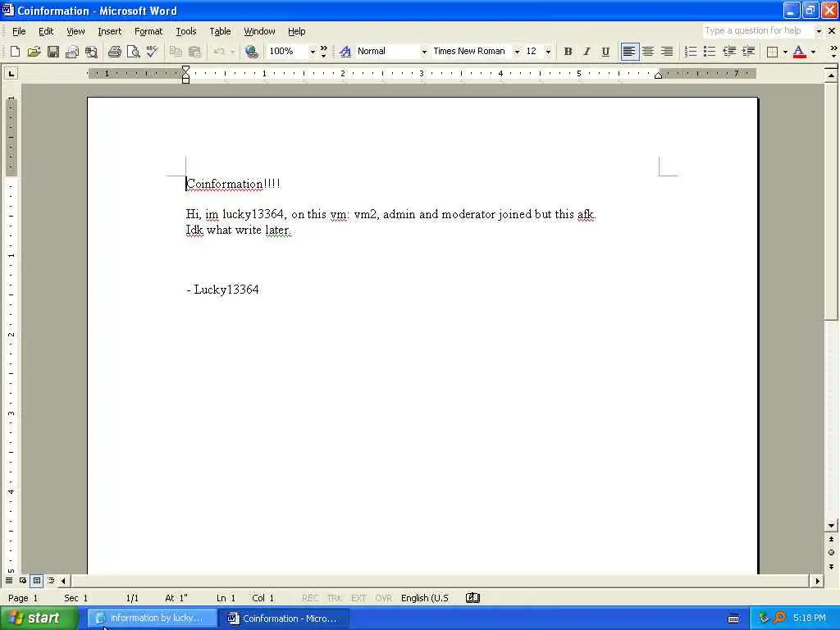Open the Help menu
Screen dimensions: 840x630
click(296, 31)
